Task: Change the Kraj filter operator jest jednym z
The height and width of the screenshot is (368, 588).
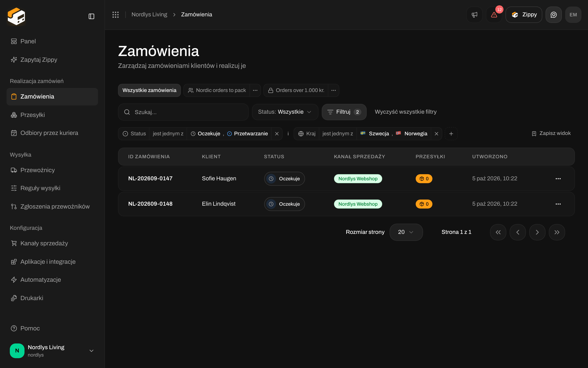Action: [x=338, y=134]
